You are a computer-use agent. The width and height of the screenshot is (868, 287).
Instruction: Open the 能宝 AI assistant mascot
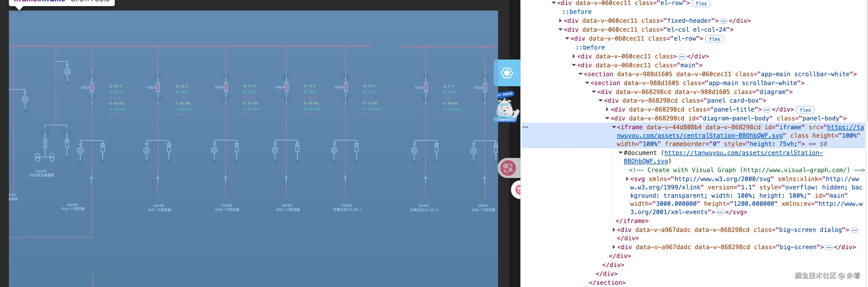[506, 108]
